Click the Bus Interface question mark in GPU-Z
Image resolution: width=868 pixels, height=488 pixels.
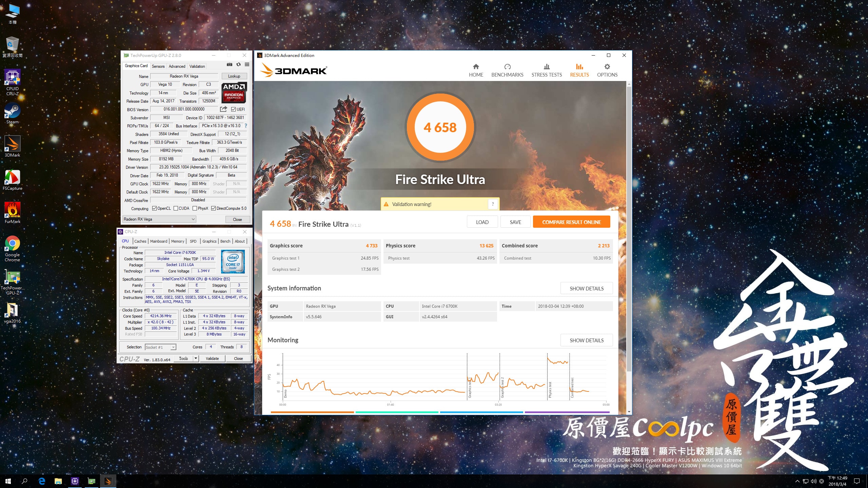coord(246,126)
